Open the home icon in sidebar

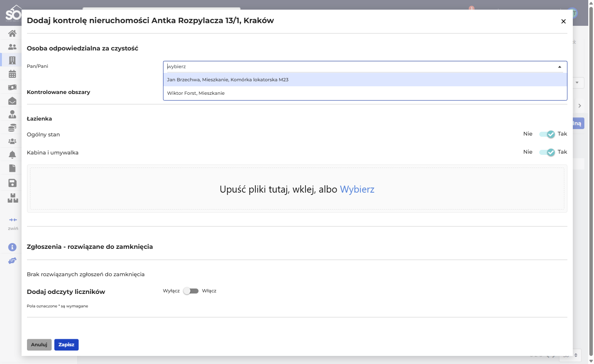tap(12, 34)
